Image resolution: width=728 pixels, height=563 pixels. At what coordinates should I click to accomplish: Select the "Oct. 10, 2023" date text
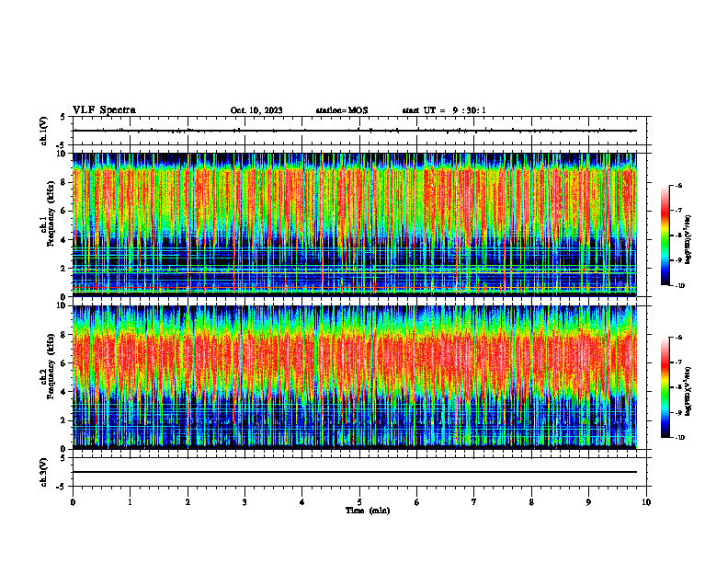click(256, 110)
